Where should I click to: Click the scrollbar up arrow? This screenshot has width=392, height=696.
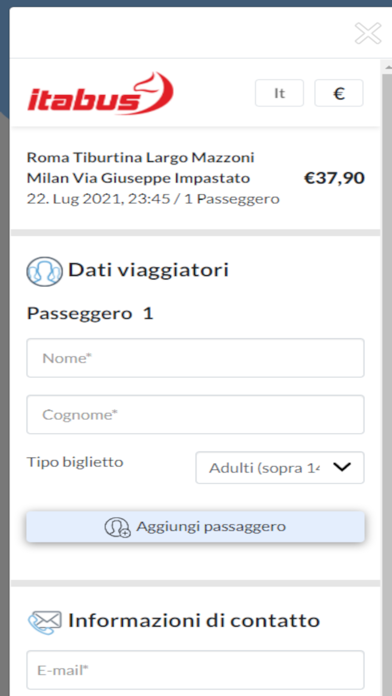pos(388,67)
